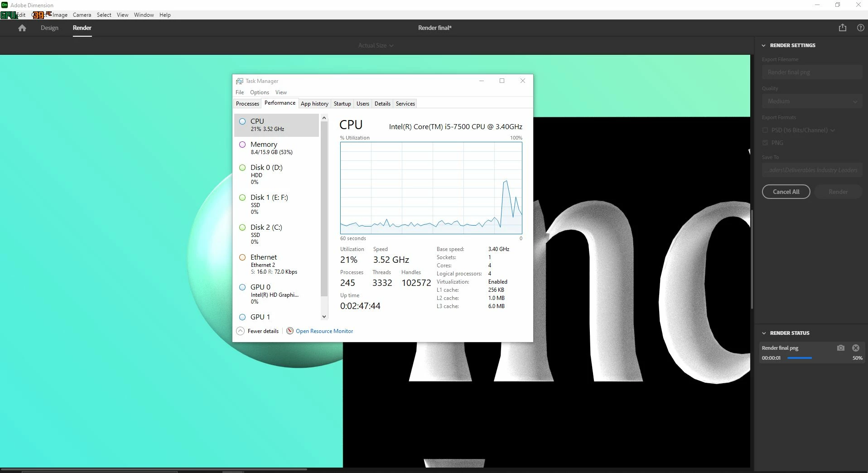Open Task Manager File menu
The height and width of the screenshot is (473, 868).
point(240,92)
